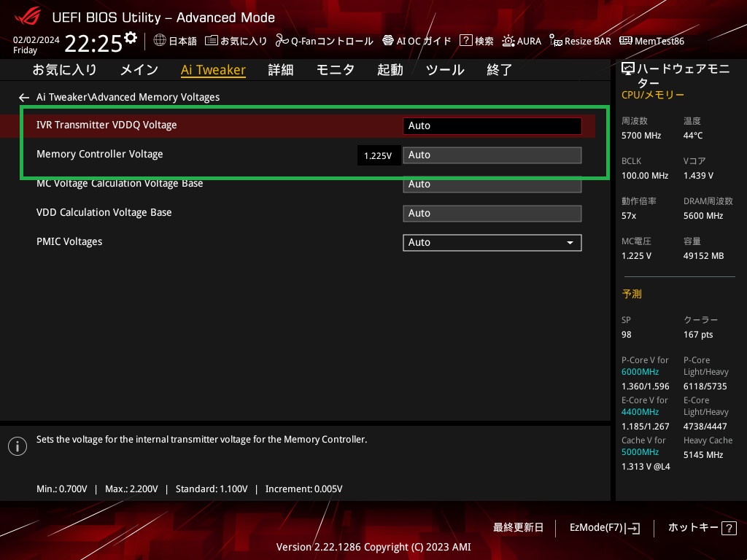Click EzMode(F7) button
Viewport: 747px width, 560px height.
(605, 528)
